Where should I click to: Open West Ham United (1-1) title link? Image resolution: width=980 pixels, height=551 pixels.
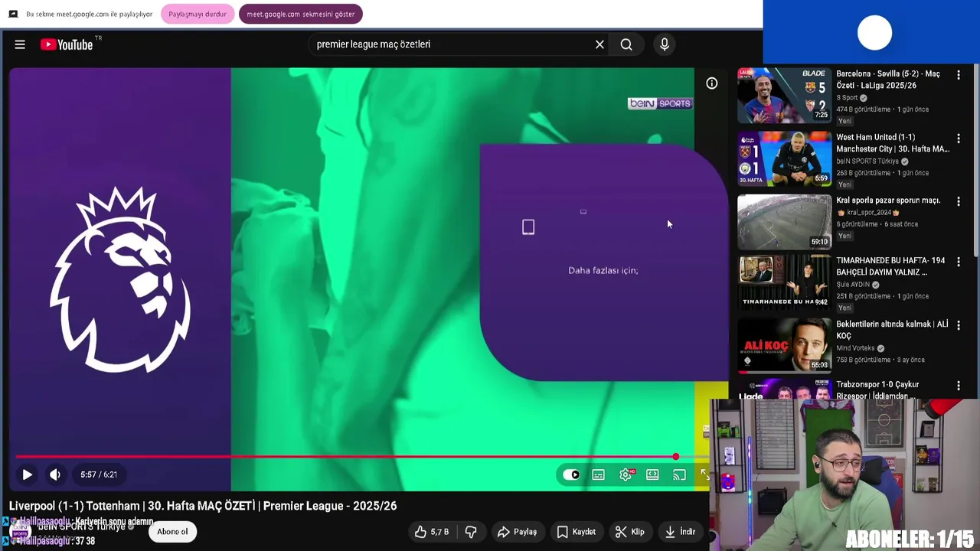coord(893,143)
